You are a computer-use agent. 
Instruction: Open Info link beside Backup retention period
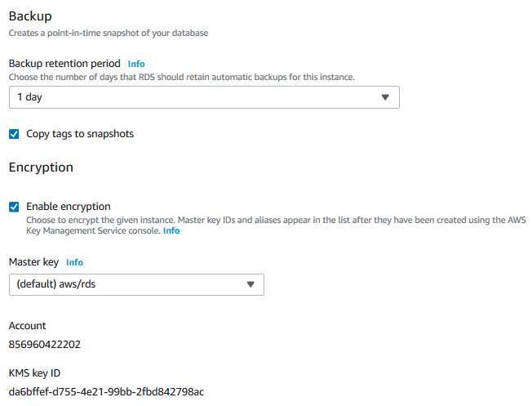click(x=136, y=64)
